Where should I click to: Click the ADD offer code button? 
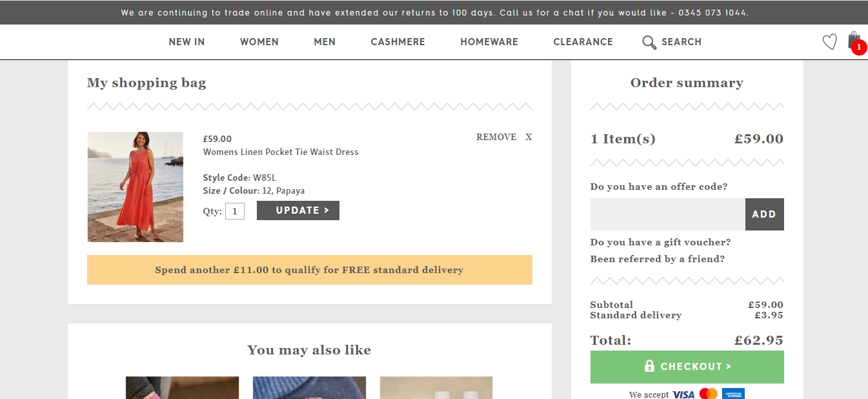click(765, 214)
